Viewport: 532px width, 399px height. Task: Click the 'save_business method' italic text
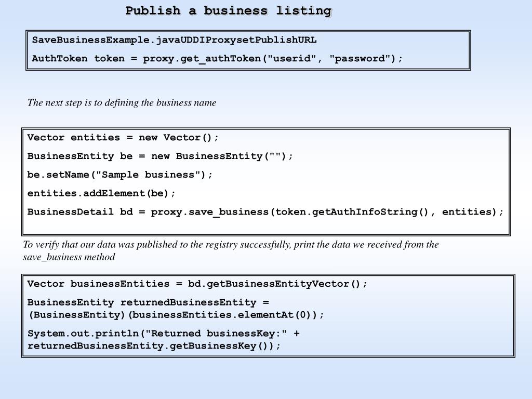[69, 257]
